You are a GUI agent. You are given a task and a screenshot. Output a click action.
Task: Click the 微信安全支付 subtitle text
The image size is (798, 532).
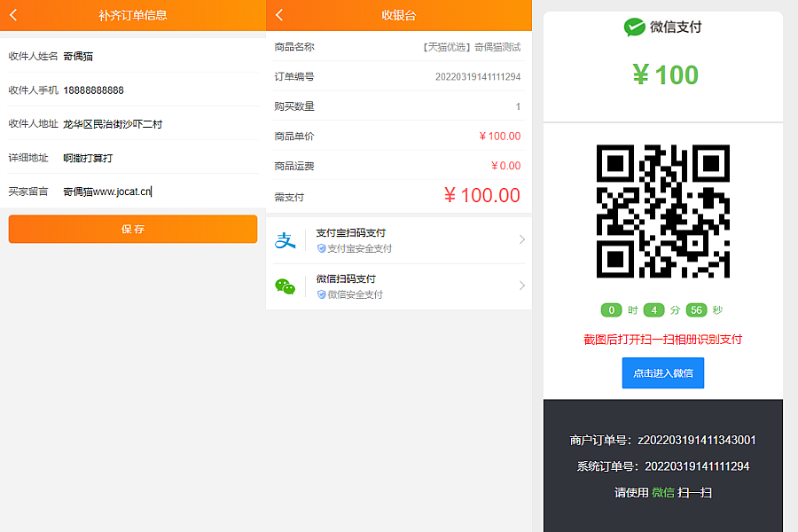point(355,294)
